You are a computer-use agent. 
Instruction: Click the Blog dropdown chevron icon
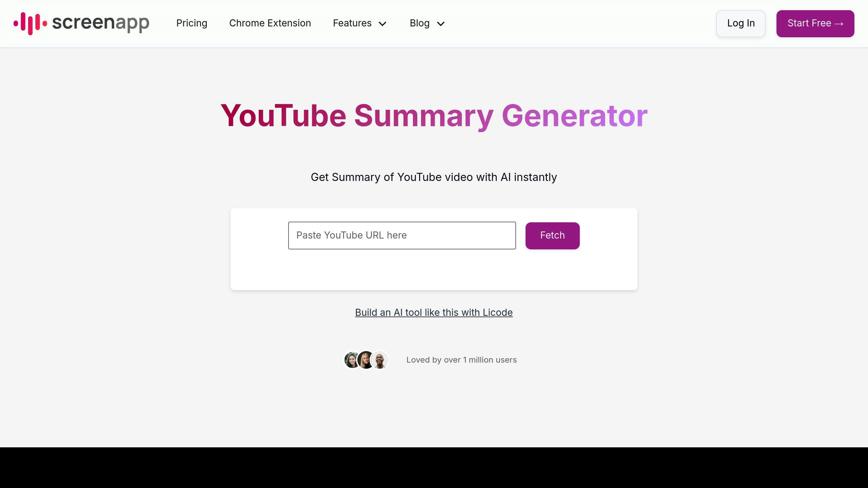[440, 23]
